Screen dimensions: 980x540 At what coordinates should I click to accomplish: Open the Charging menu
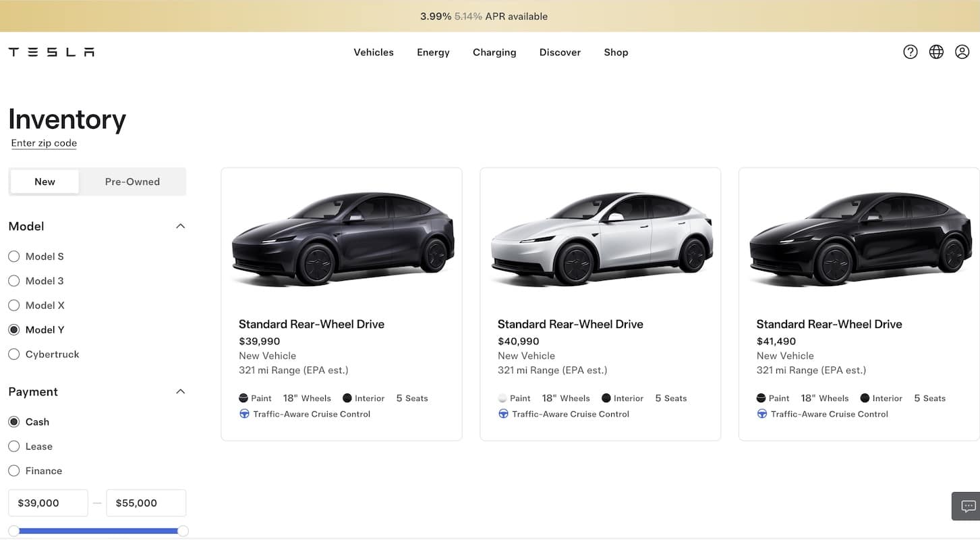(494, 52)
